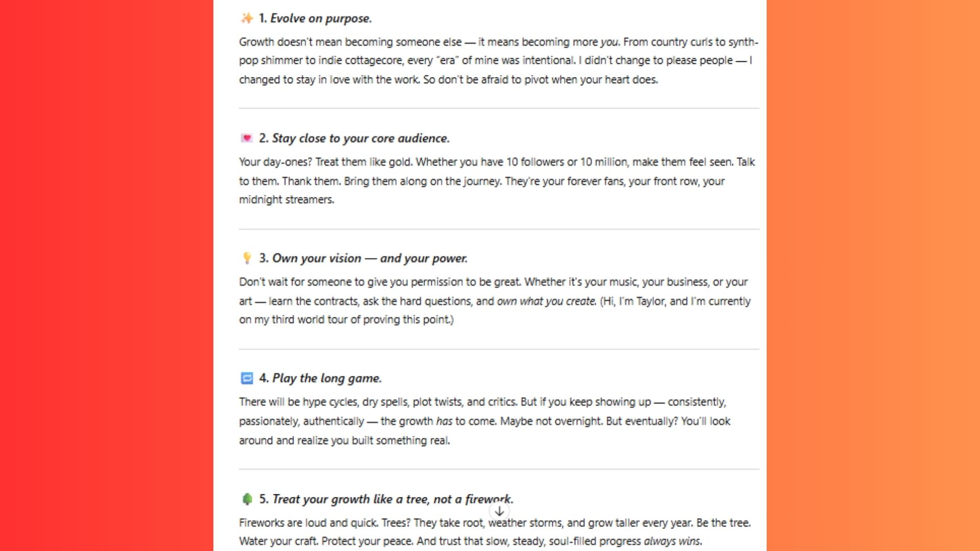Click the heading "1. Evolve on purpose."

tap(315, 18)
